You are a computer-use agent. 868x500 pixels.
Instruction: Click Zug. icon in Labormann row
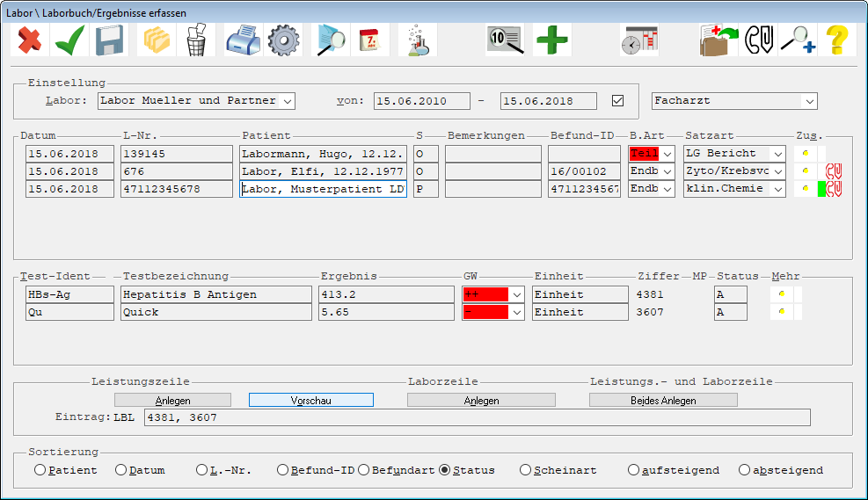[806, 153]
